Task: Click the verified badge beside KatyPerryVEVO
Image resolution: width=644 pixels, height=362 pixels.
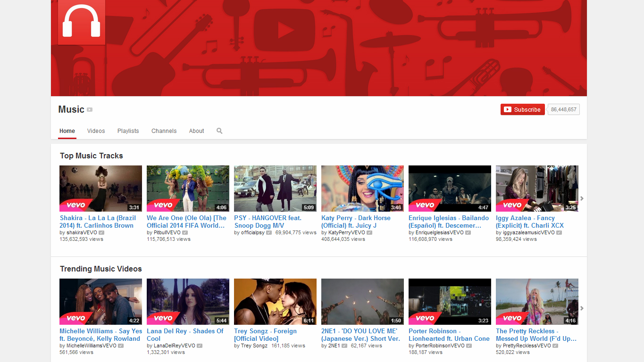Action: tap(369, 233)
